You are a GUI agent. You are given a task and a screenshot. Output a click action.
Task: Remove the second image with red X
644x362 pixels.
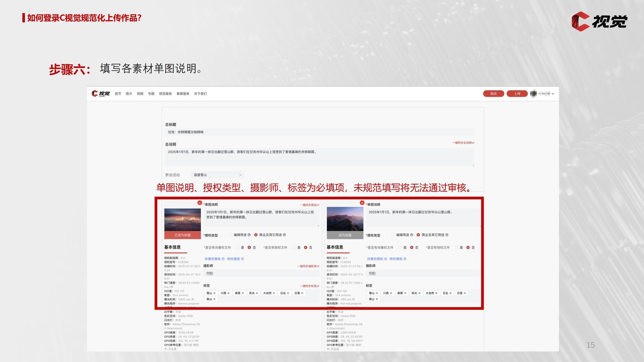tap(362, 203)
